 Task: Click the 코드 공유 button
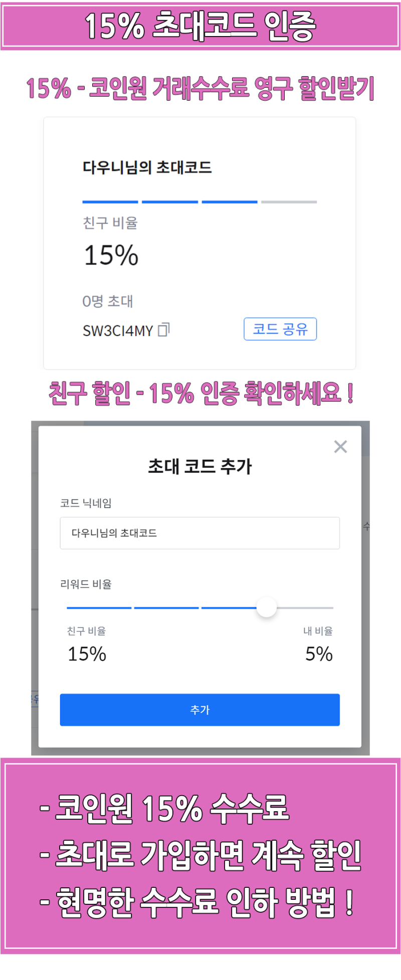coord(280,329)
